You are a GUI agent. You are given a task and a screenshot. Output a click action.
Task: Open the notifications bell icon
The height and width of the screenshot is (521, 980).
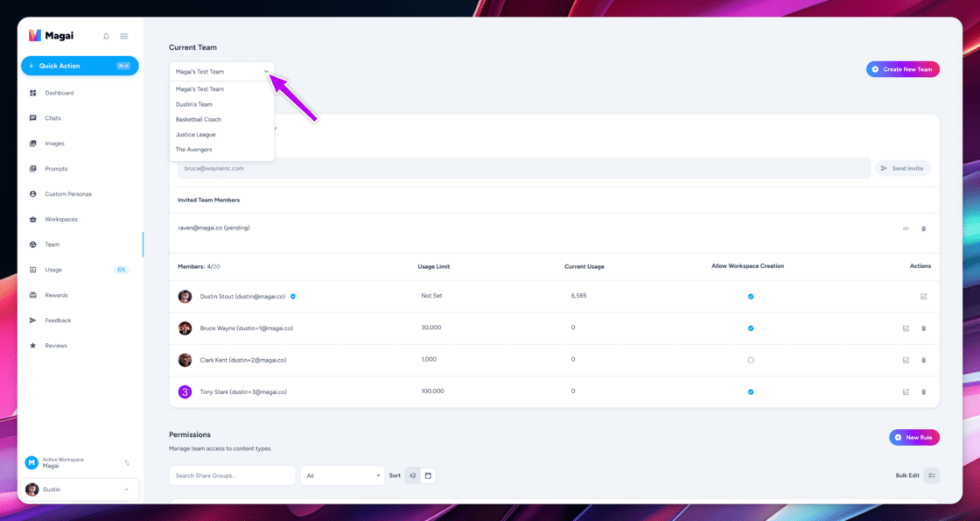pos(106,36)
